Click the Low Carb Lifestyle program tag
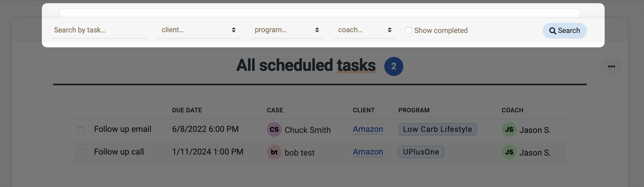This screenshot has height=187, width=644. click(x=437, y=129)
